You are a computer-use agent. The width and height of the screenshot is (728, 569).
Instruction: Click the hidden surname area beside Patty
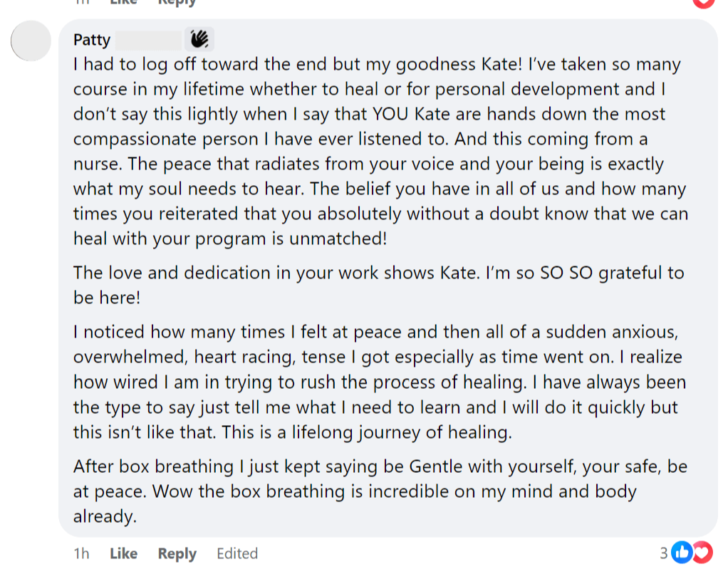[148, 39]
